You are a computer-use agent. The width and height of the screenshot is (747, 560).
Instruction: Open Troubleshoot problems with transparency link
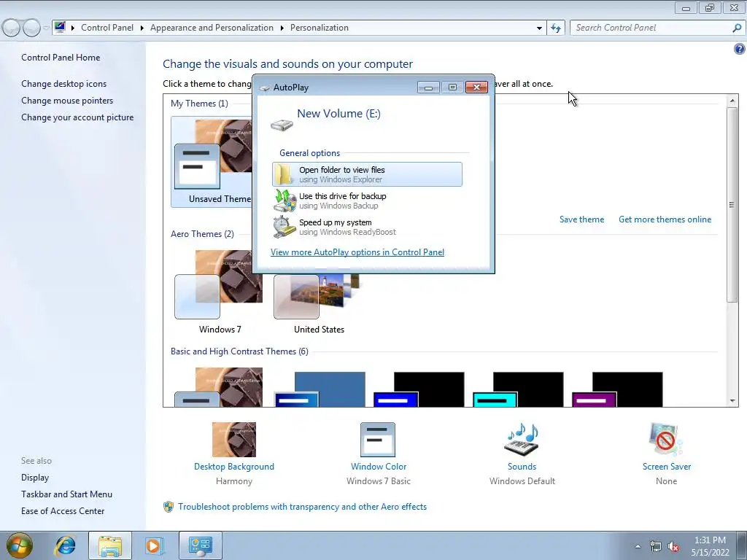click(302, 507)
